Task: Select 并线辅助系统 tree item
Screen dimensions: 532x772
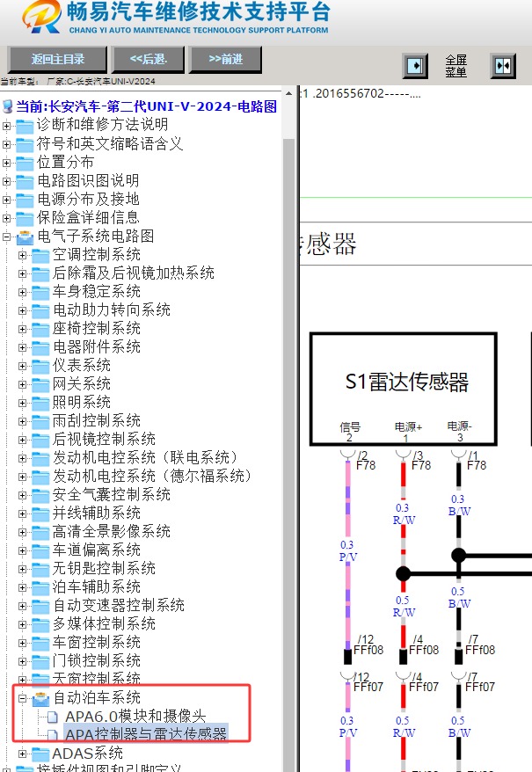Action: pyautogui.click(x=97, y=513)
